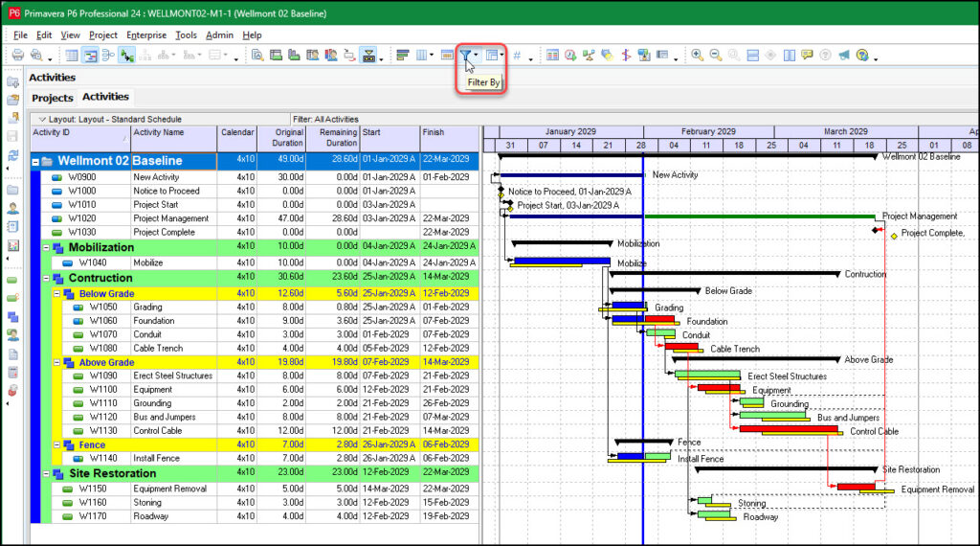Screen dimensions: 980x546
Task: Click the Bars formatting toolbar icon
Action: tap(403, 56)
